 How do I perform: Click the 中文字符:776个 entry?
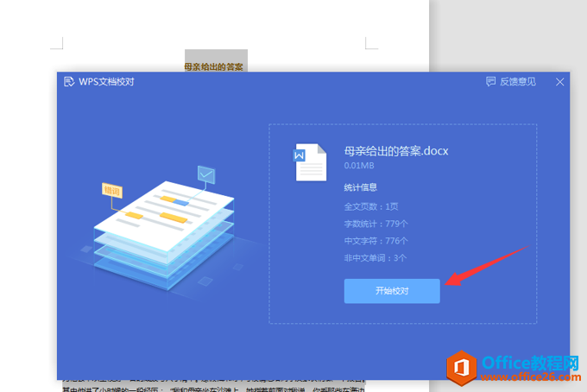[x=376, y=241]
